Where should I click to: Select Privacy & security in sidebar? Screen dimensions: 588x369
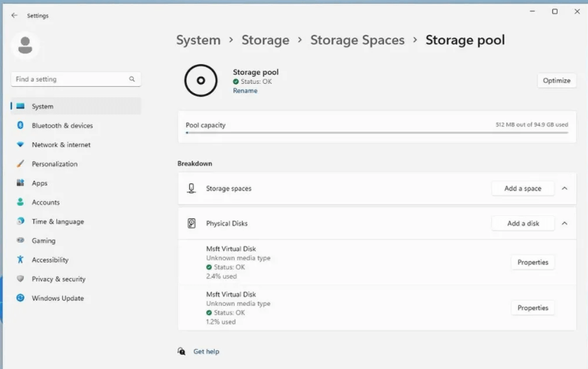coord(76,279)
